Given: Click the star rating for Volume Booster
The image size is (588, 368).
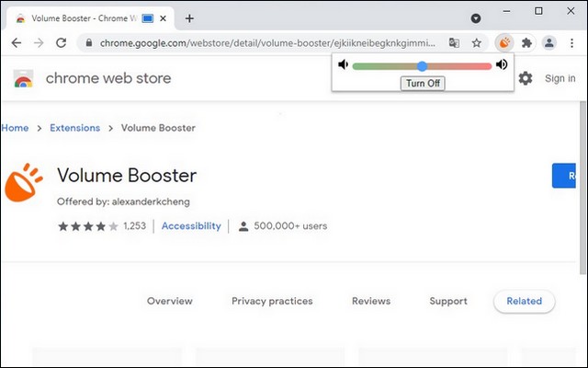Looking at the screenshot, I should click(x=88, y=226).
